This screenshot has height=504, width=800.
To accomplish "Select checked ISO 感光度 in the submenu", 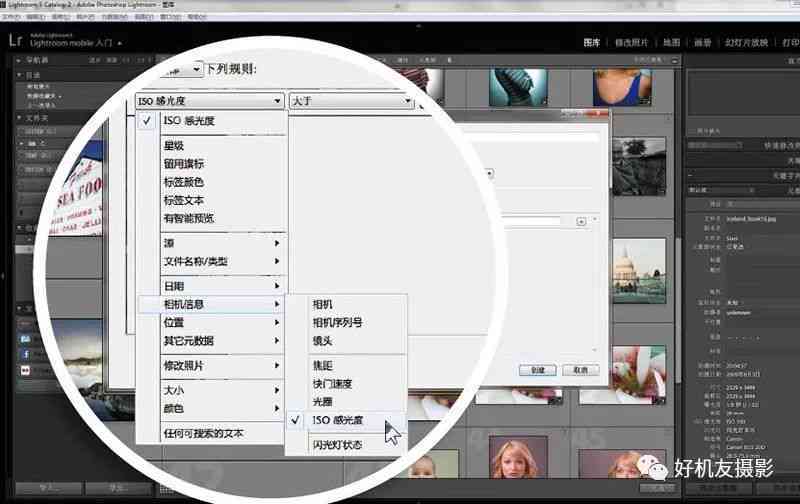I will 347,420.
